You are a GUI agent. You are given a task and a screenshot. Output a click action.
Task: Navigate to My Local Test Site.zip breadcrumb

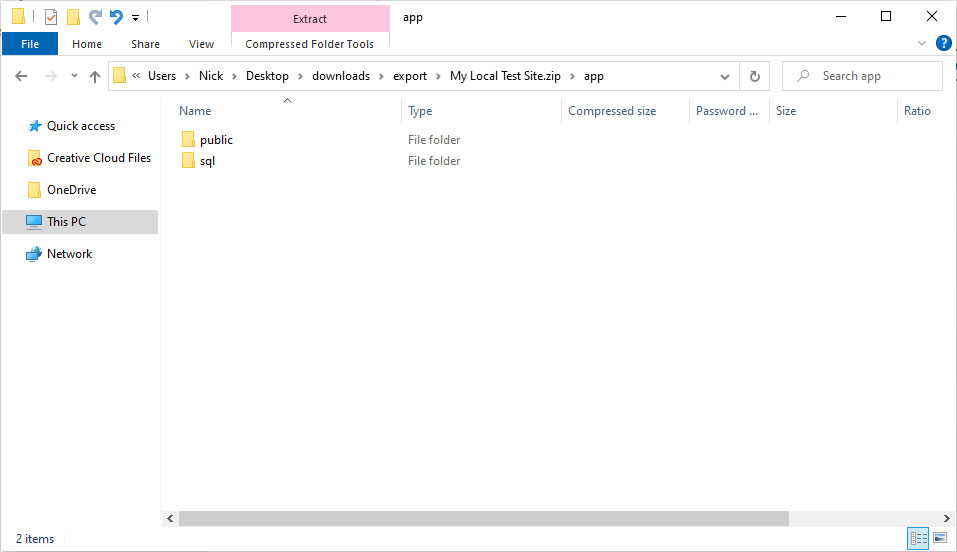coord(505,76)
